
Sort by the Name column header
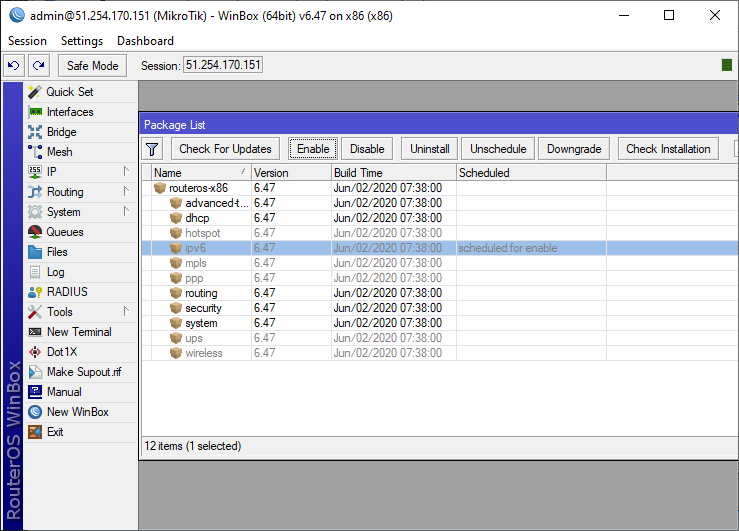(201, 173)
